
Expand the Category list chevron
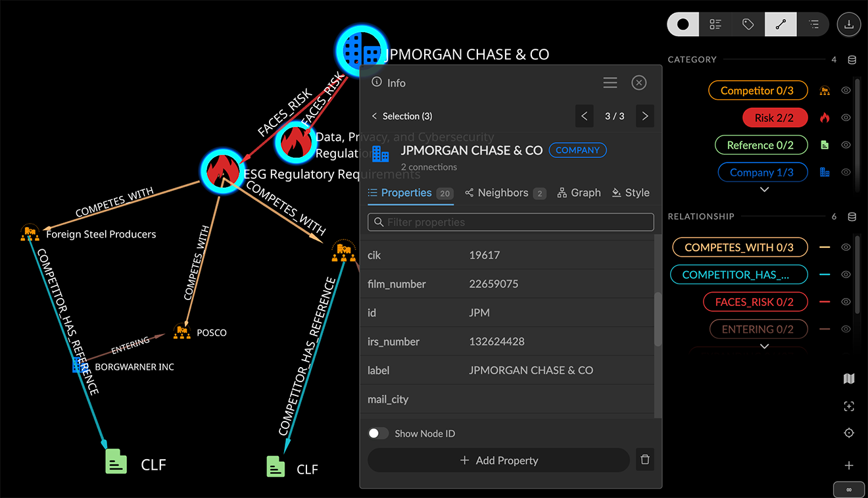click(764, 189)
